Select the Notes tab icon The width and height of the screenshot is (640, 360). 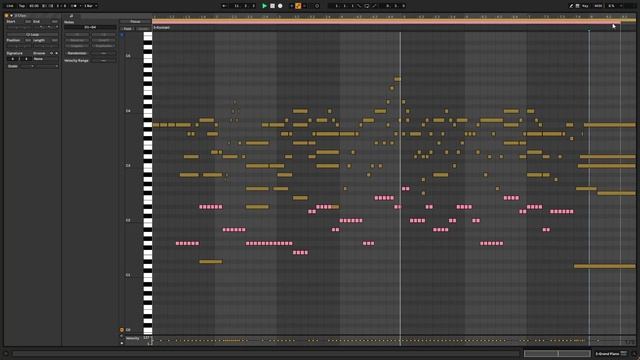click(71, 16)
